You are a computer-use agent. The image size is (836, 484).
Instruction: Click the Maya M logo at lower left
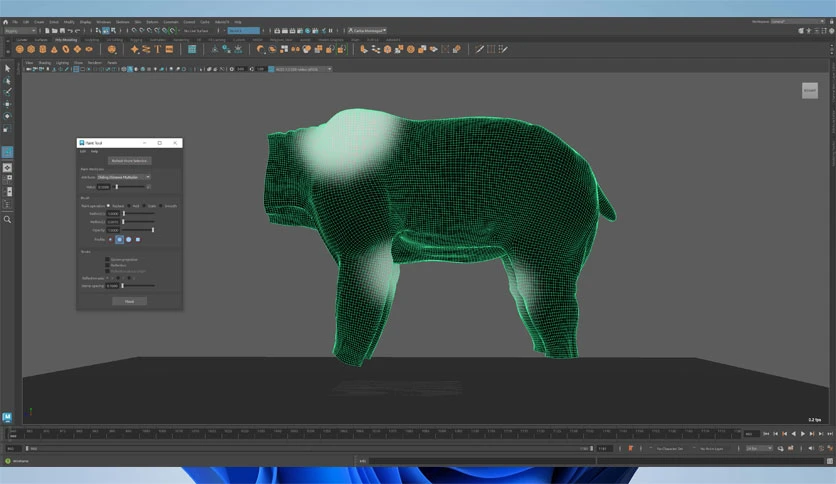tap(7, 417)
